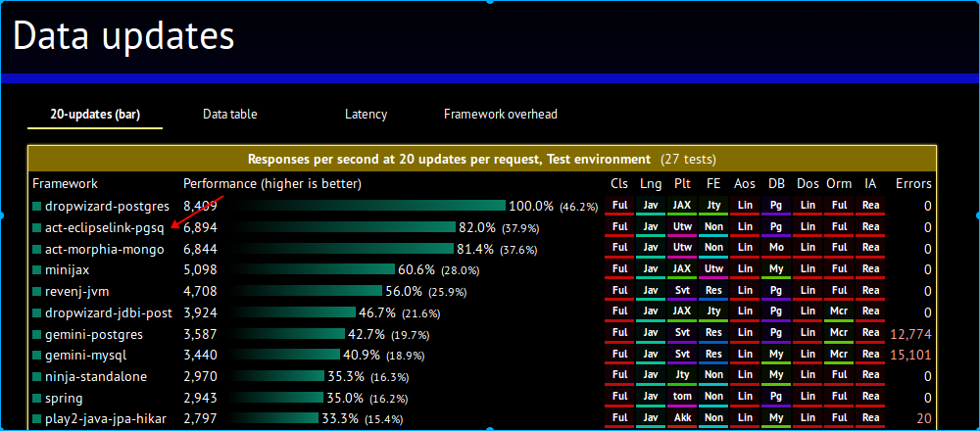Click the Jty front-end tag for dropwizard-postgres
The width and height of the screenshot is (980, 431).
[x=713, y=206]
